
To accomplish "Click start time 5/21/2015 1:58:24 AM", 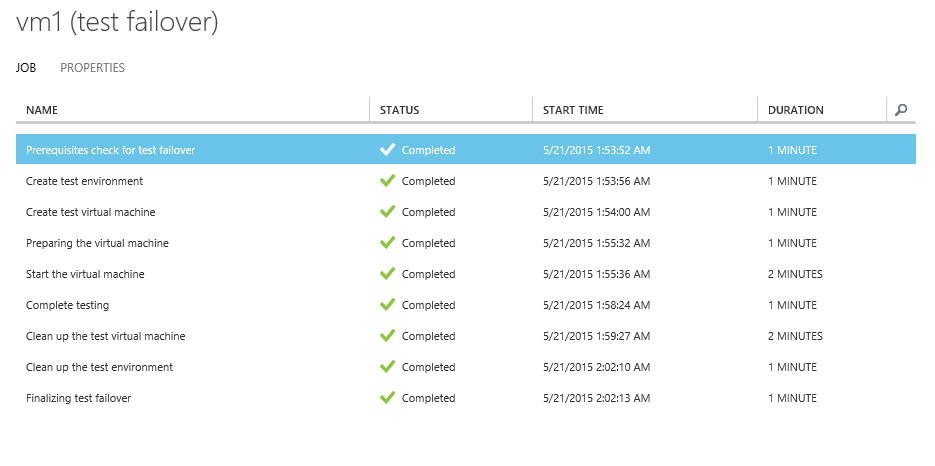I will pos(596,305).
